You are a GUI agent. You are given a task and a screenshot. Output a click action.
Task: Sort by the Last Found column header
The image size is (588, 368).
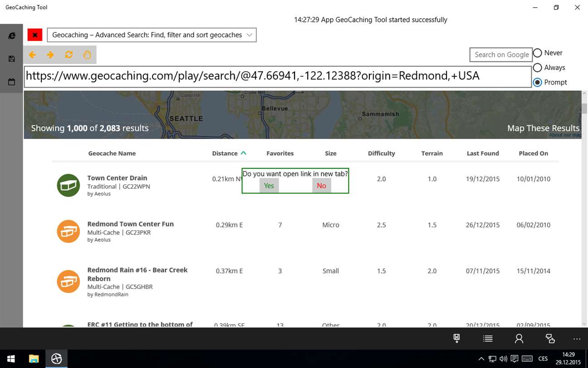[483, 153]
